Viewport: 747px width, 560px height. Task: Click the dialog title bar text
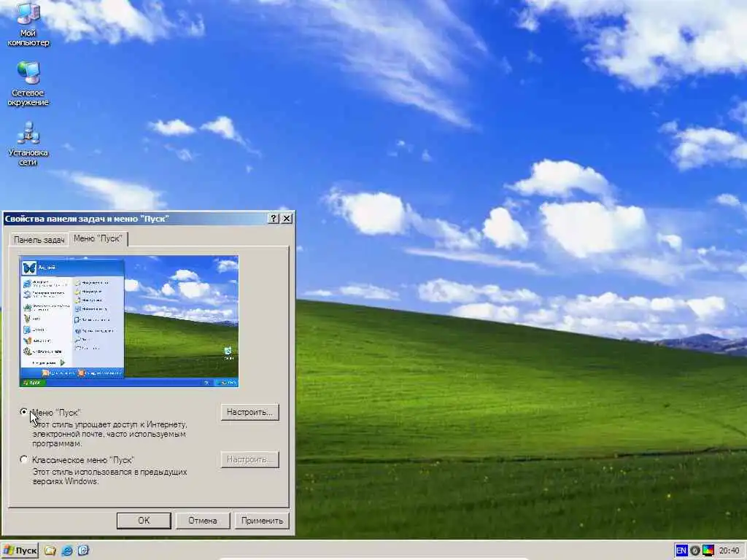87,219
